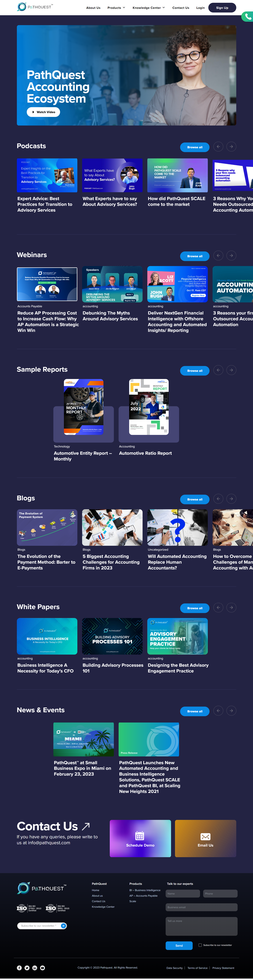This screenshot has width=253, height=980.
Task: Open the About Us menu item
Action: click(x=93, y=8)
